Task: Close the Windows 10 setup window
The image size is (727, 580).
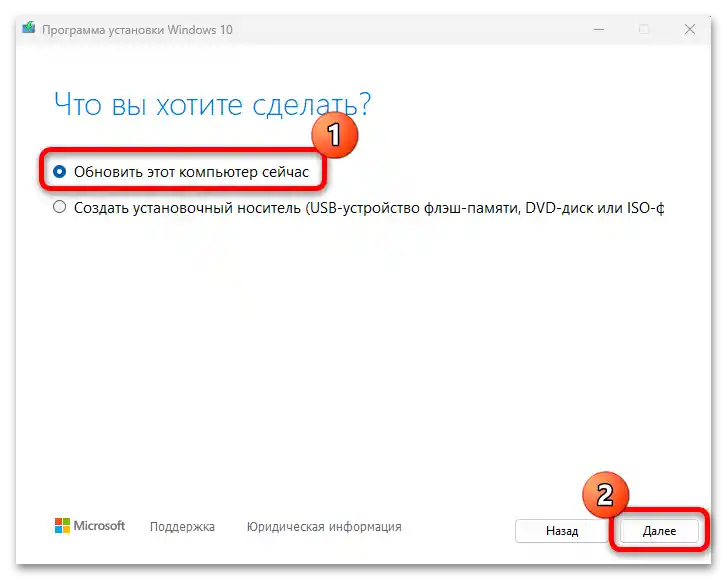Action: click(690, 29)
